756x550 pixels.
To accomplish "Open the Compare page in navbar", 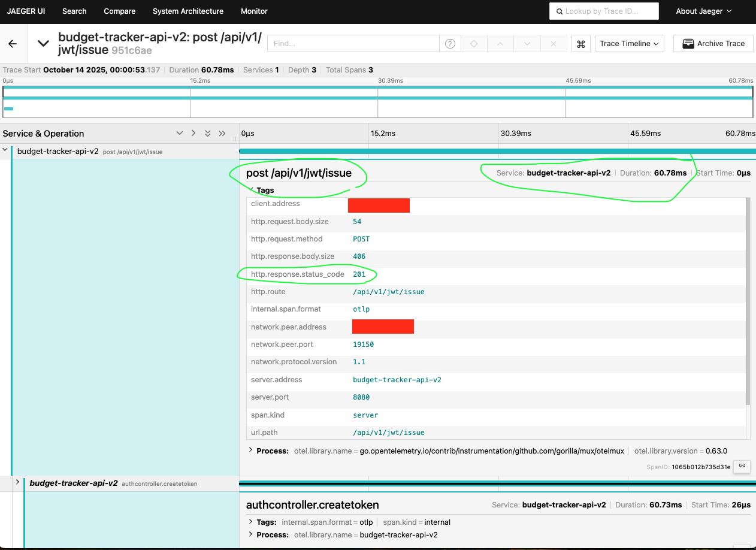I will pos(119,11).
